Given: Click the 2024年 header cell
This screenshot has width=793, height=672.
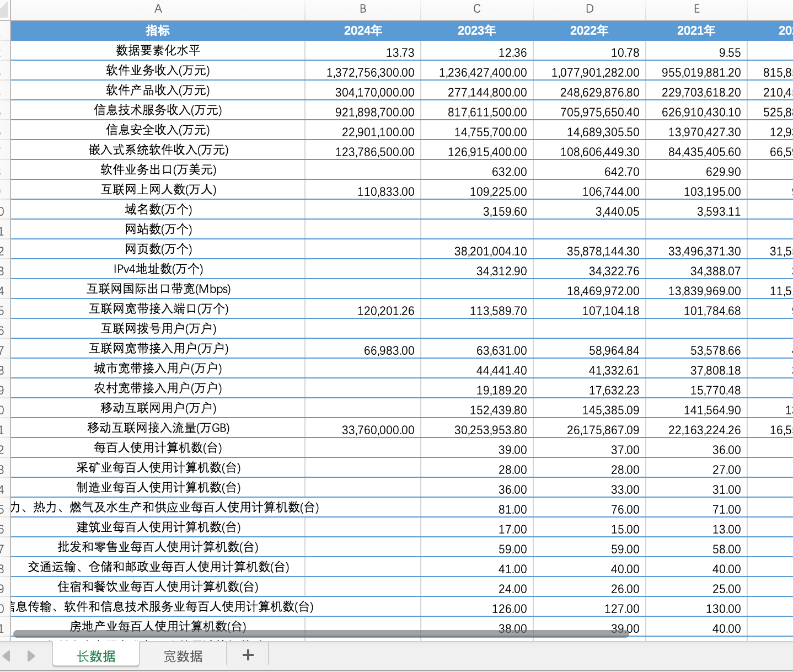Looking at the screenshot, I should tap(363, 31).
